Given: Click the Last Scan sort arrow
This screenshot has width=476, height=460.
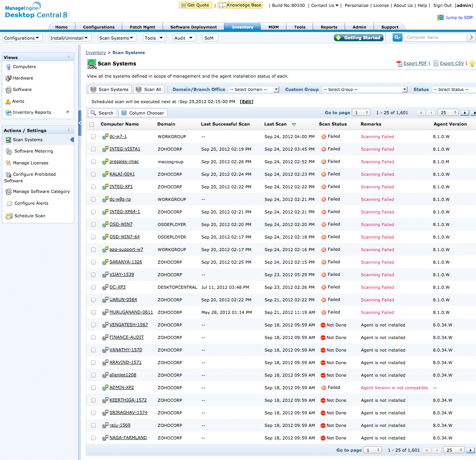Looking at the screenshot, I should (294, 124).
